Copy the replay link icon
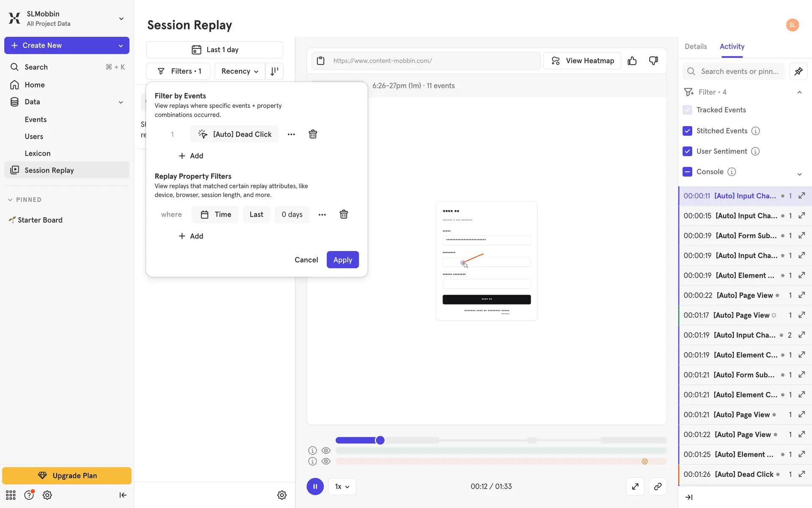This screenshot has width=812, height=508. [658, 486]
